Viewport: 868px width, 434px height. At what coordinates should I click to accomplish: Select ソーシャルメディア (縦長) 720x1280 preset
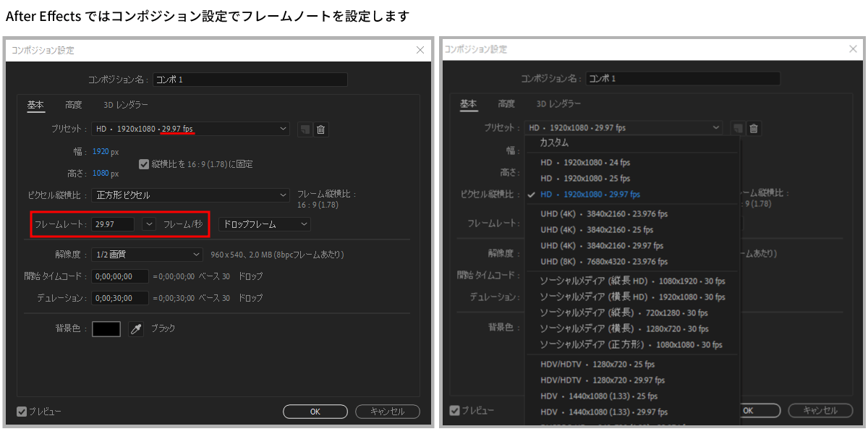point(632,312)
